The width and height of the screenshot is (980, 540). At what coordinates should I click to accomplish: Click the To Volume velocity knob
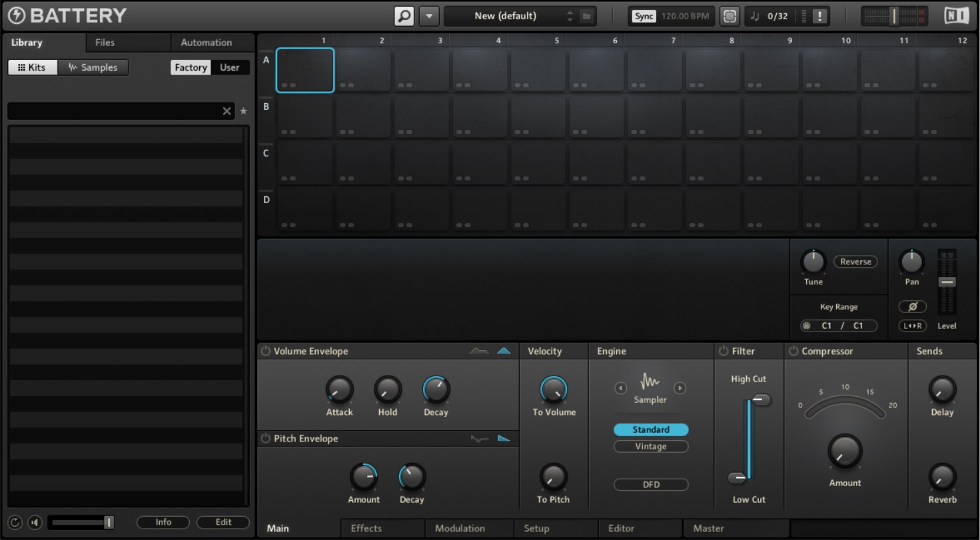(x=554, y=390)
